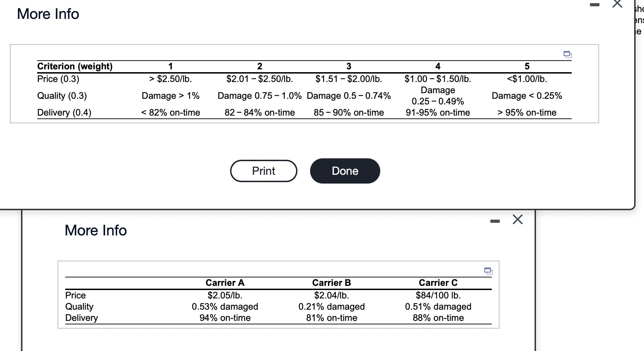Select the $2.05/lb. price cell for Carrier A

[x=224, y=295]
